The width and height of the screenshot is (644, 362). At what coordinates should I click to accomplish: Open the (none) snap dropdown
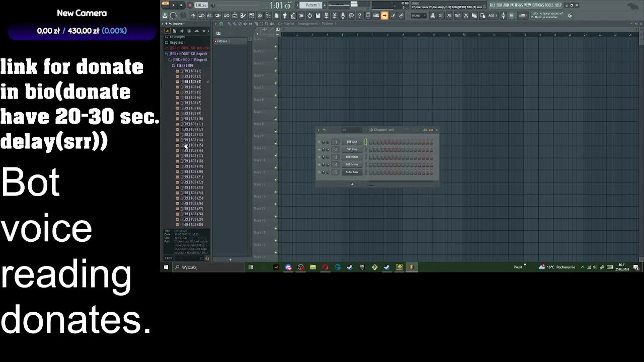pyautogui.click(x=419, y=16)
